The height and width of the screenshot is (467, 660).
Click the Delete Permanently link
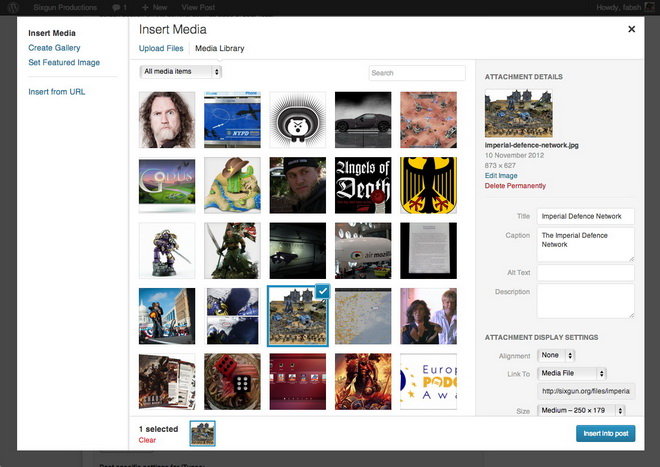(515, 186)
